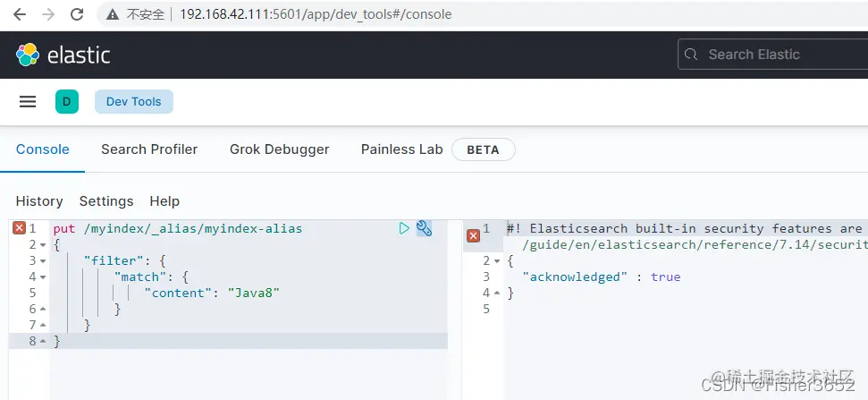Open the hamburger navigation menu

(x=28, y=102)
